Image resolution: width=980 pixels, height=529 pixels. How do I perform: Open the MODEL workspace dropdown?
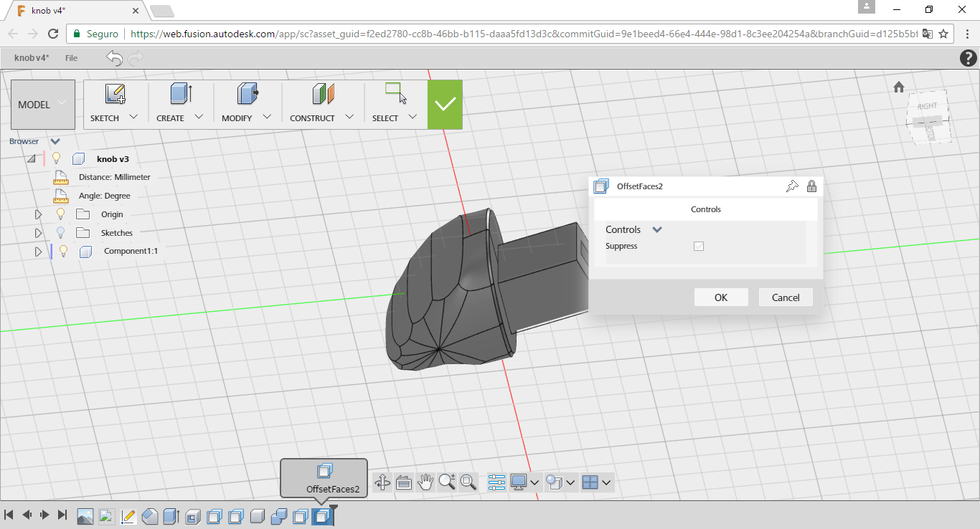coord(43,105)
